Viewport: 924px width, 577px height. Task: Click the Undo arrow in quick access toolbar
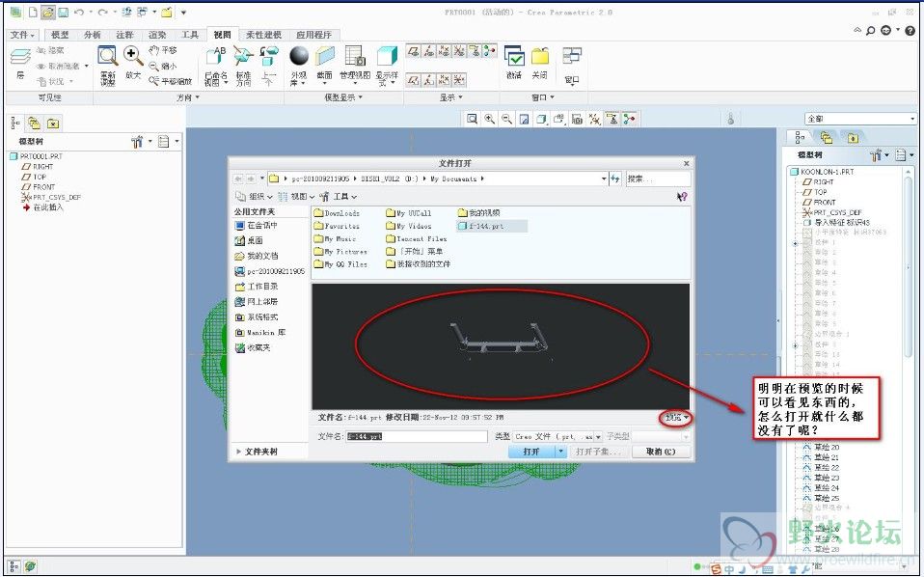pyautogui.click(x=79, y=12)
